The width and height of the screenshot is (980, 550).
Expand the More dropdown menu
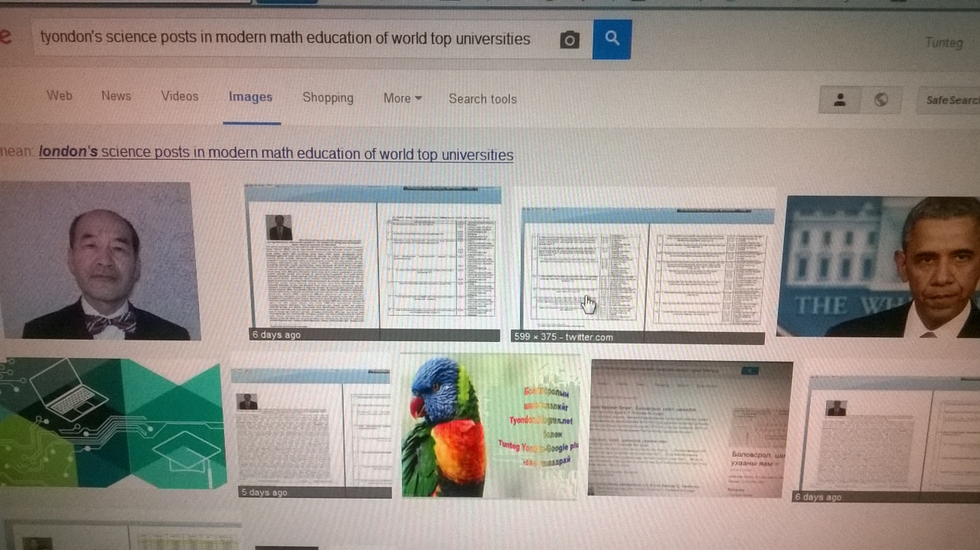point(403,98)
